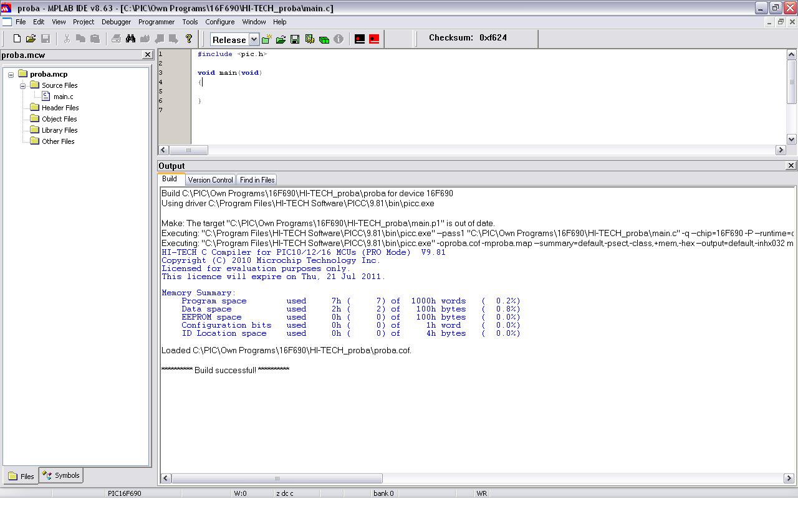Image resolution: width=798 pixels, height=532 pixels.
Task: Open the Release build configuration dropdown
Action: pyautogui.click(x=254, y=39)
